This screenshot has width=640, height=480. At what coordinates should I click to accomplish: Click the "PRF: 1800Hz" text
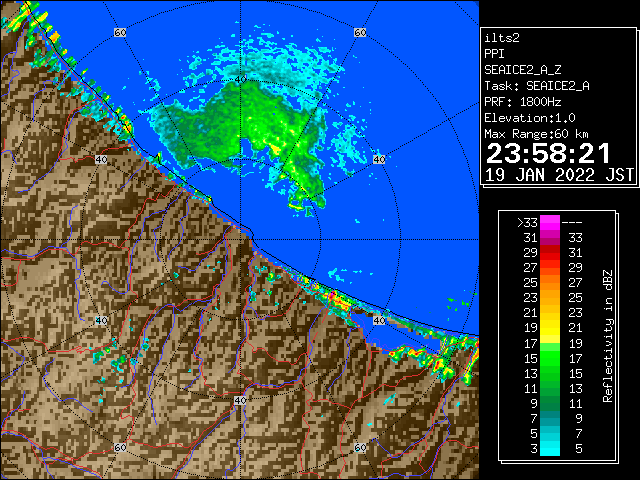[523, 102]
